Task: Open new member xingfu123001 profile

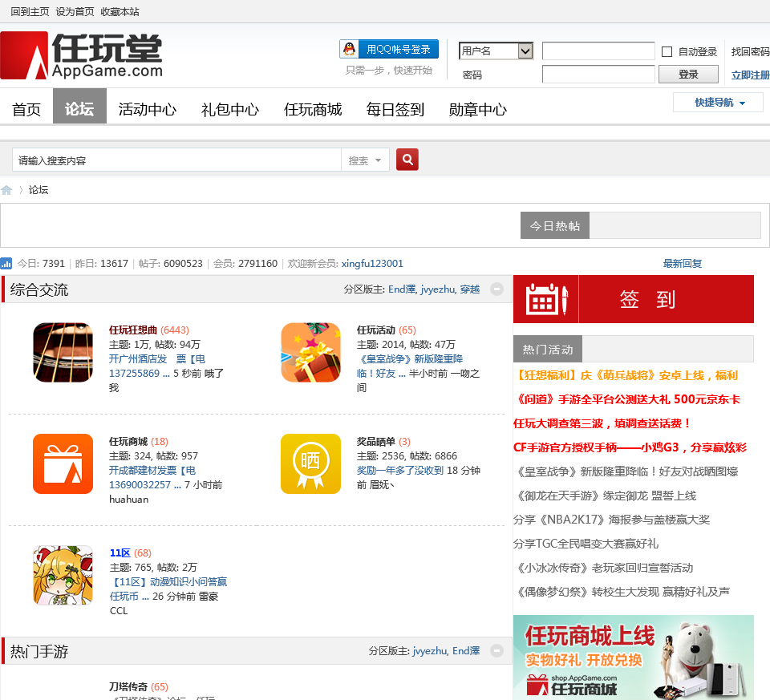Action: pos(372,264)
